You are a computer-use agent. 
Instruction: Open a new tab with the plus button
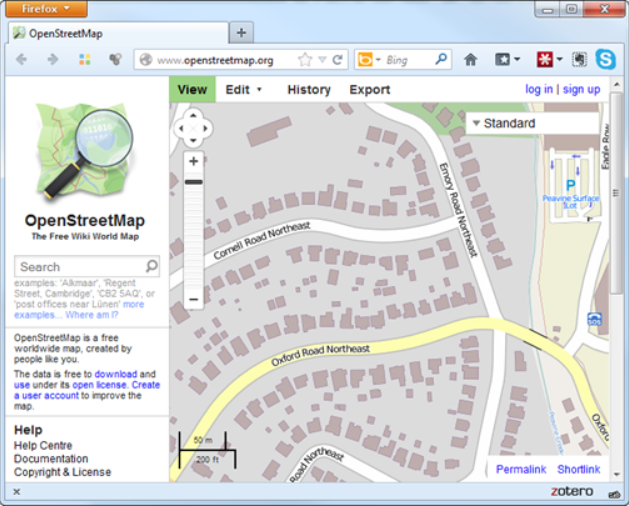[x=241, y=33]
